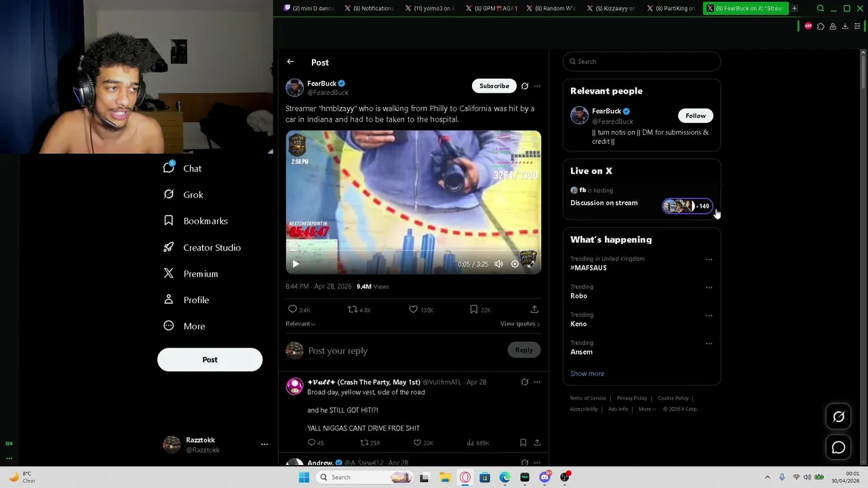
Task: Open the More footer dropdown
Action: (647, 409)
